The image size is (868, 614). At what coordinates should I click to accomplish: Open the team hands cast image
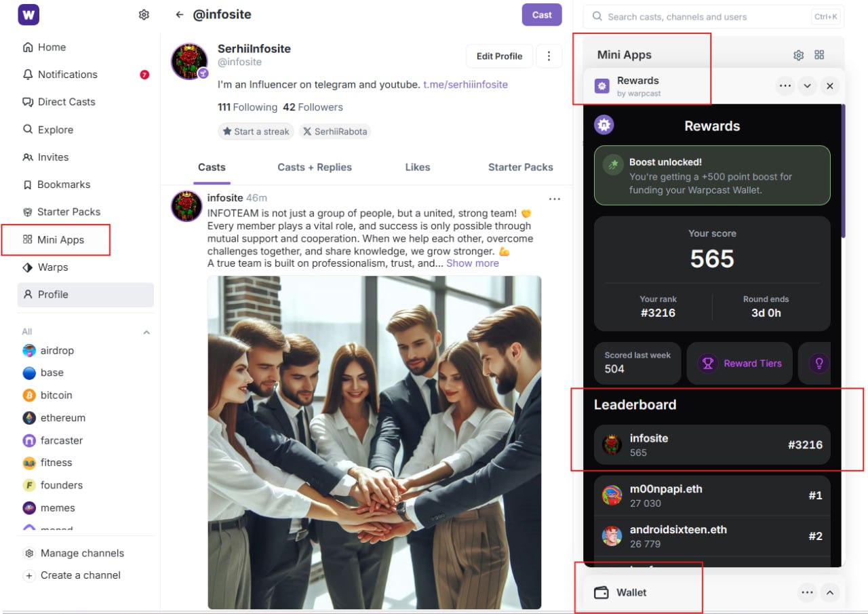click(374, 442)
